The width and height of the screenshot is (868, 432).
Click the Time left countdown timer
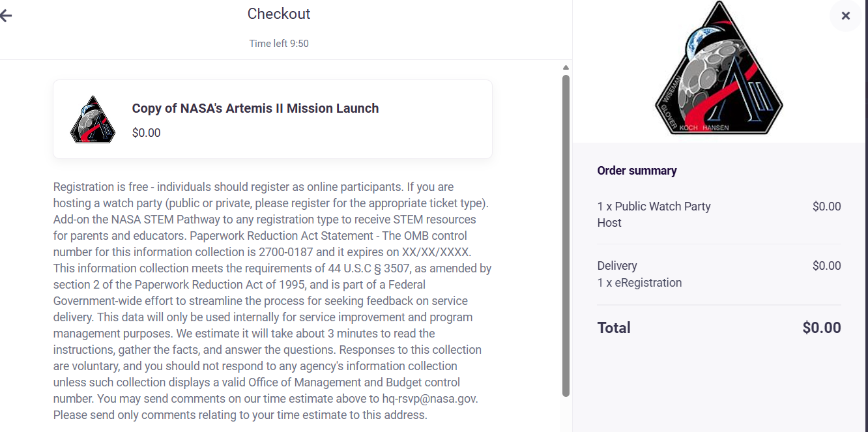coord(279,44)
